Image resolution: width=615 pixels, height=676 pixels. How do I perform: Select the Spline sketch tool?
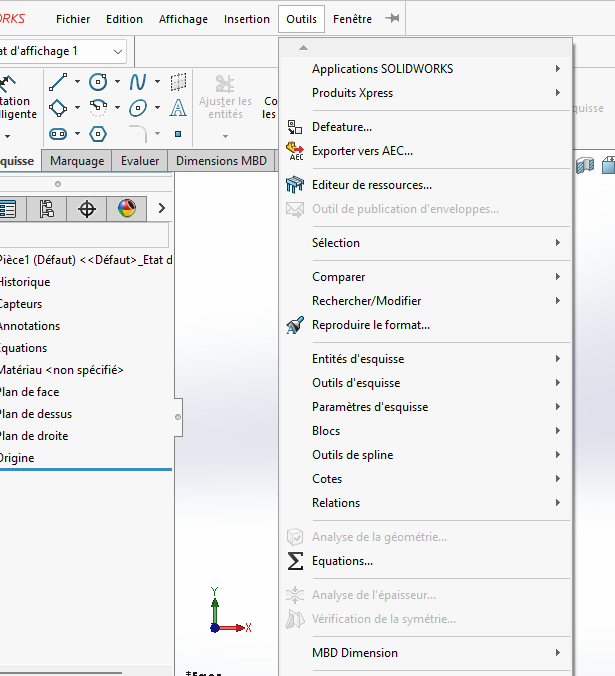pos(138,82)
